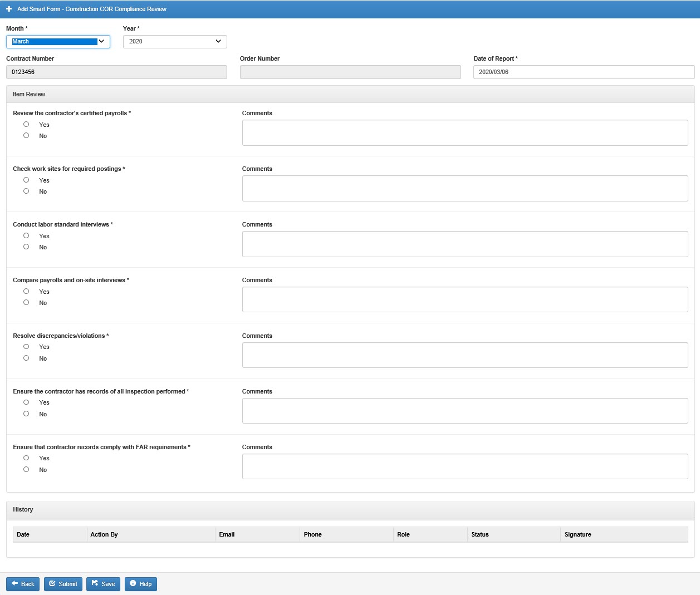Click the plus icon in the form header
Viewport: 700px width, 595px height.
coord(9,9)
